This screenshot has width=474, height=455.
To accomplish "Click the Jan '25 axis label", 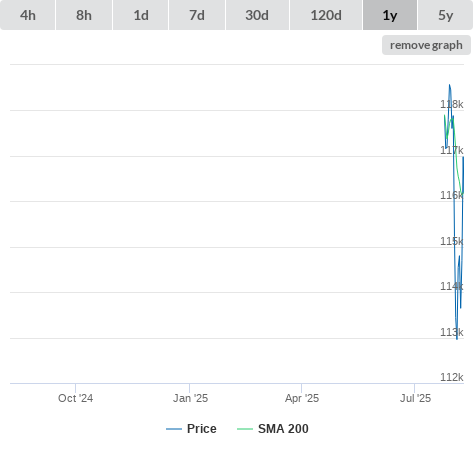I will (190, 398).
